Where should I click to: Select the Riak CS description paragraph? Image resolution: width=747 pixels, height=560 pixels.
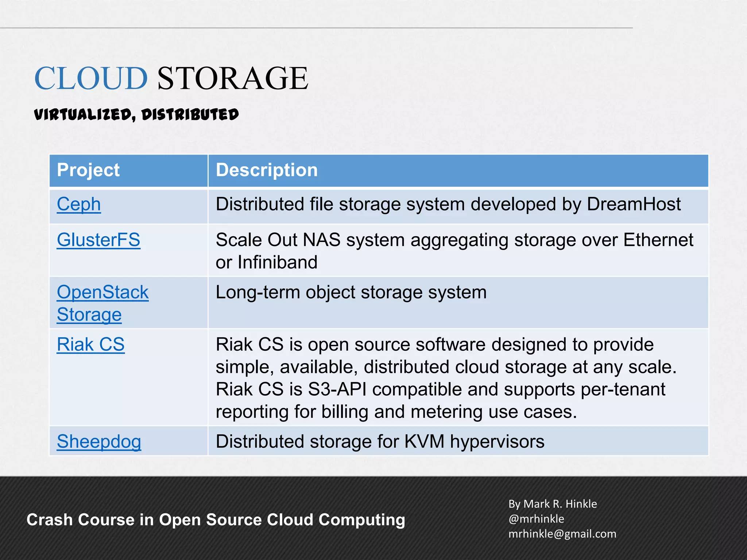pyautogui.click(x=446, y=378)
